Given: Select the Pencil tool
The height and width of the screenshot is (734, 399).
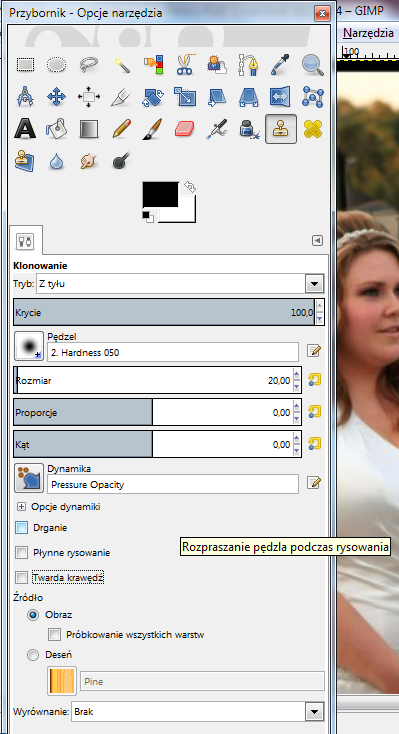Looking at the screenshot, I should tap(121, 129).
